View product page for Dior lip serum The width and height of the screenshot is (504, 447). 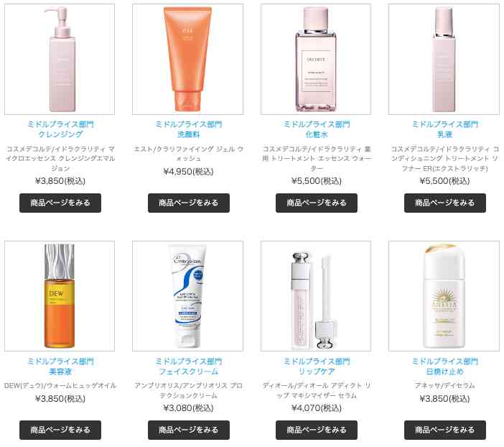tap(317, 430)
